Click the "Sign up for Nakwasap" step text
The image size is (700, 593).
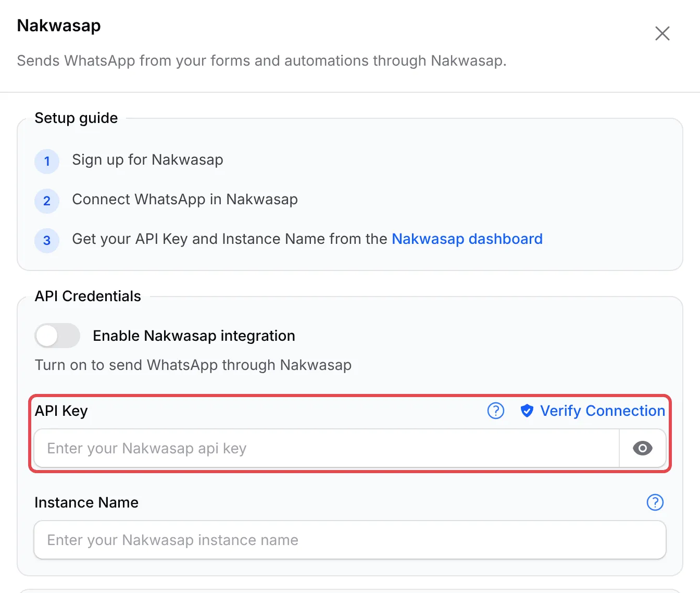tap(147, 159)
